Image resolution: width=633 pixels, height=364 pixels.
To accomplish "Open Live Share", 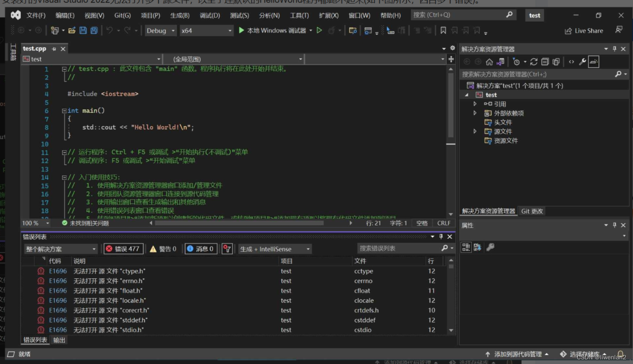I will [x=584, y=31].
